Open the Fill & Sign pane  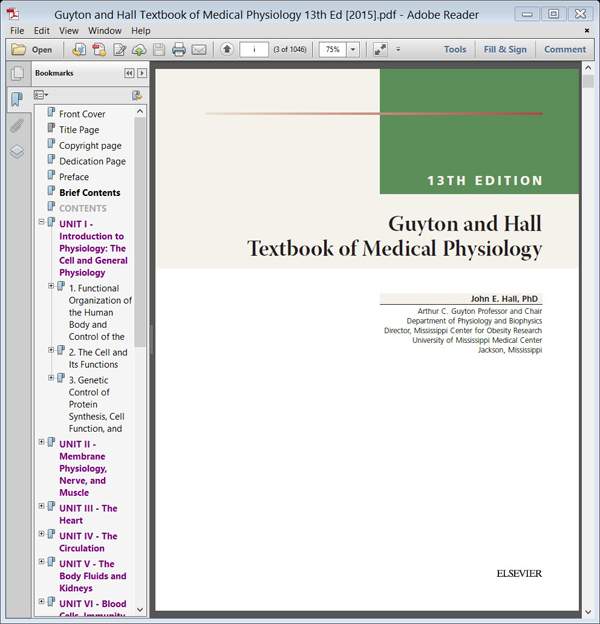point(505,49)
